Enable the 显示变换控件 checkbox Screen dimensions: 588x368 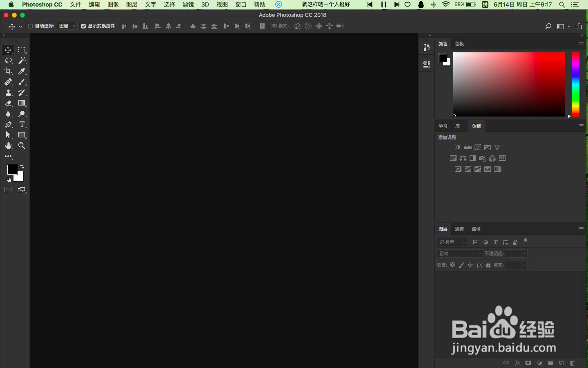(83, 26)
